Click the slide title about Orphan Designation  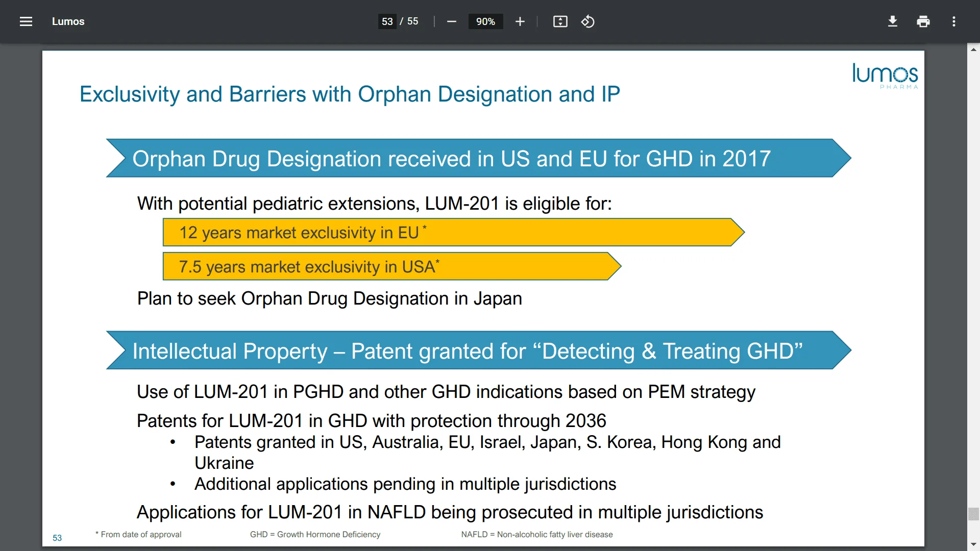point(349,94)
